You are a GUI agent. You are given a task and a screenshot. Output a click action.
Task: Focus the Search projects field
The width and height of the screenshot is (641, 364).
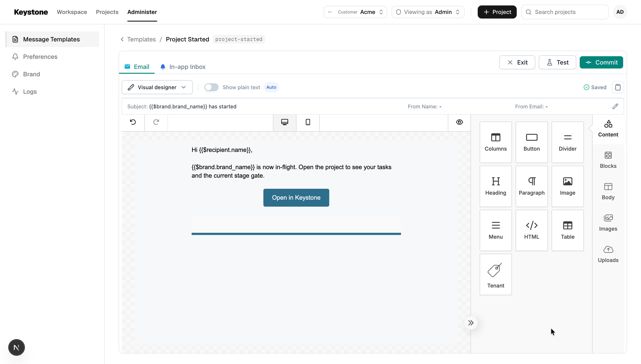[x=565, y=12]
